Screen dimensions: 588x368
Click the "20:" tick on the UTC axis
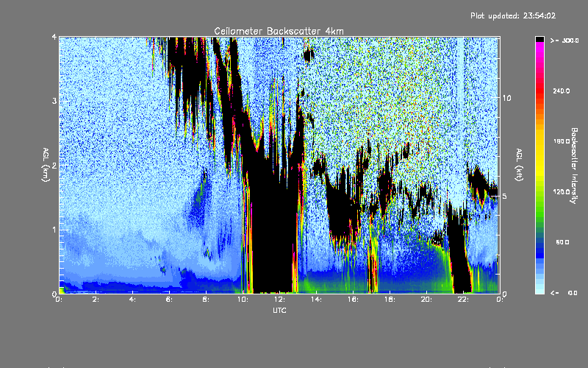click(426, 300)
